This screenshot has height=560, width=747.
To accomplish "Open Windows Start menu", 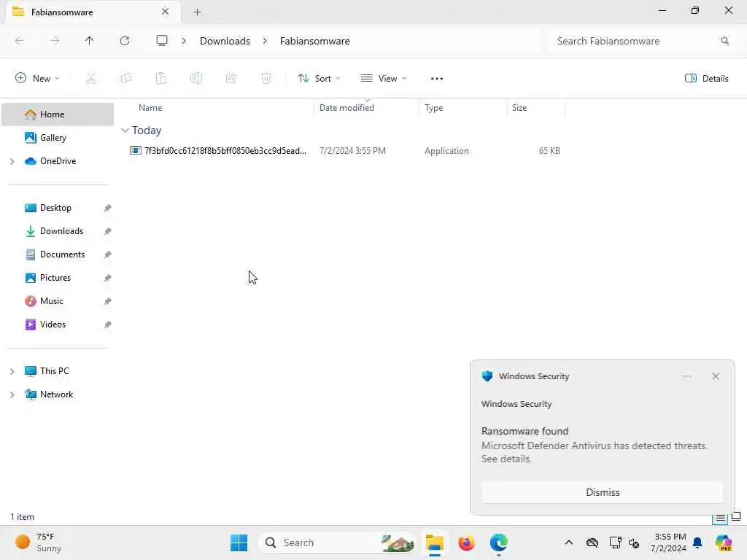I will pos(239,542).
